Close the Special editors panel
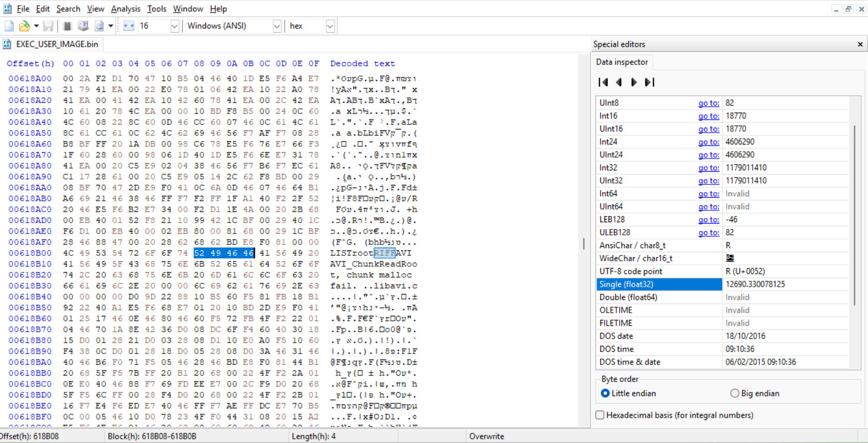 click(x=860, y=44)
